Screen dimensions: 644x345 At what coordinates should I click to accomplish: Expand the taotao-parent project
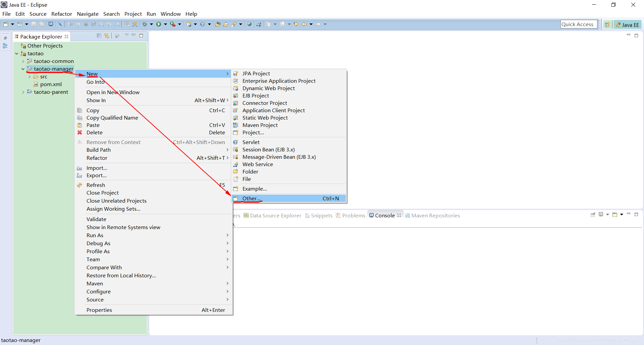pyautogui.click(x=23, y=92)
